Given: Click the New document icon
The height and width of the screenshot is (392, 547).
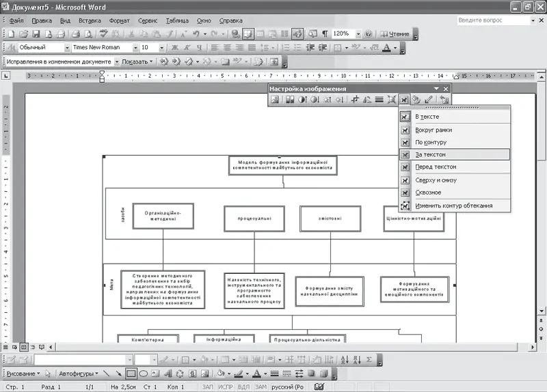Looking at the screenshot, I should pyautogui.click(x=11, y=33).
